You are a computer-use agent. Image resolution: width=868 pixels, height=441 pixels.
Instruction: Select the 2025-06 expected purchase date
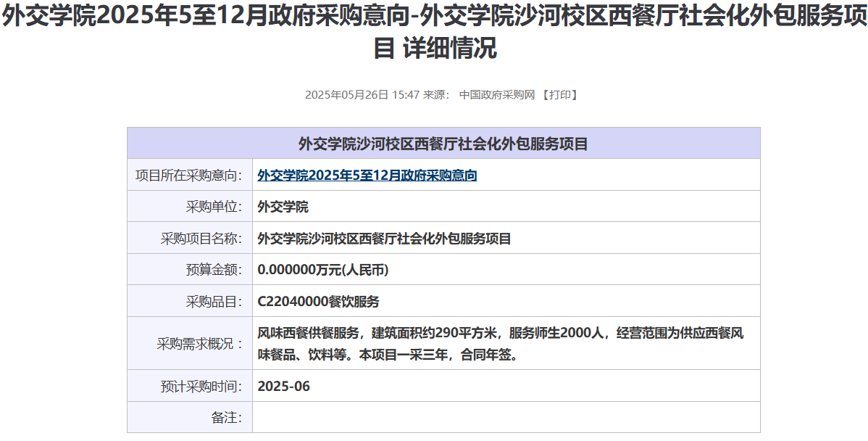click(x=283, y=386)
